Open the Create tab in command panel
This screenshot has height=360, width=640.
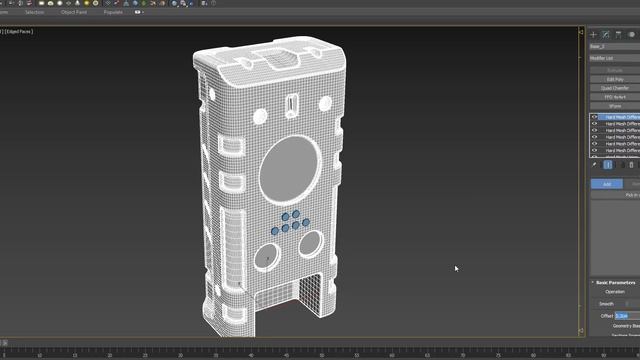point(593,35)
